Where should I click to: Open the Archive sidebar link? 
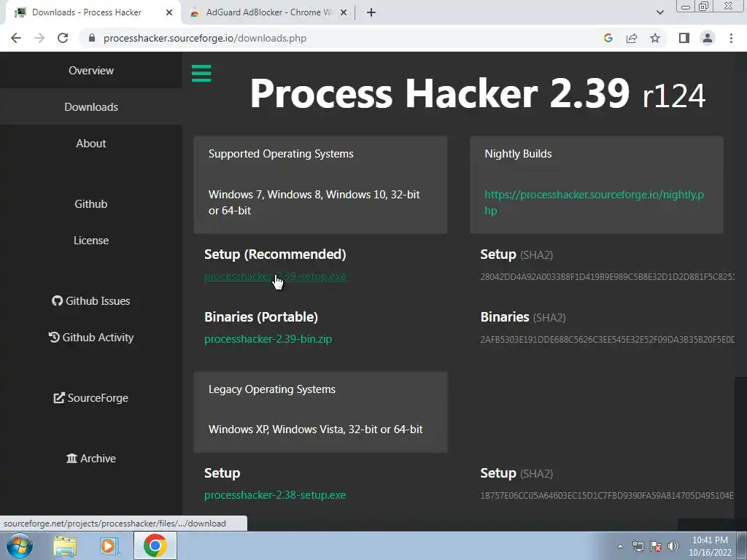click(91, 458)
